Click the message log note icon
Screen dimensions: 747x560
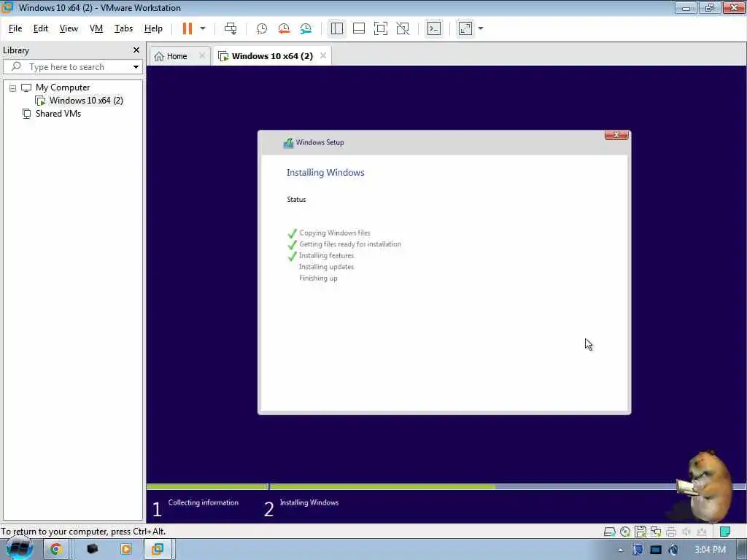tap(725, 532)
